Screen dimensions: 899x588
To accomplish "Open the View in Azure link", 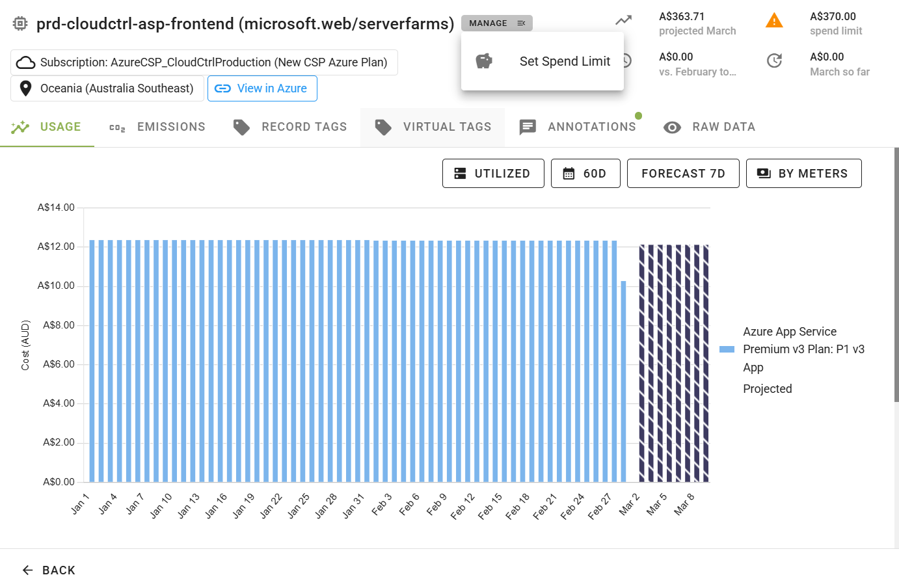I will tap(262, 88).
